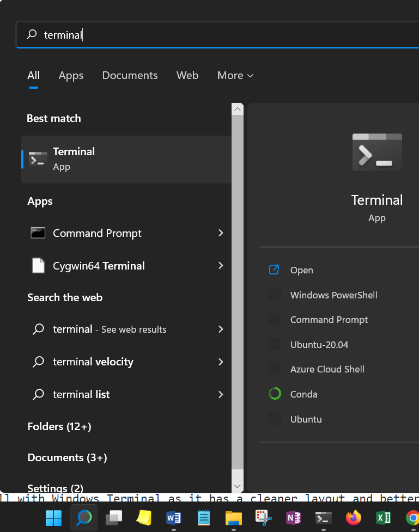
Task: Click inside the 'terminal' search box
Action: (217, 35)
